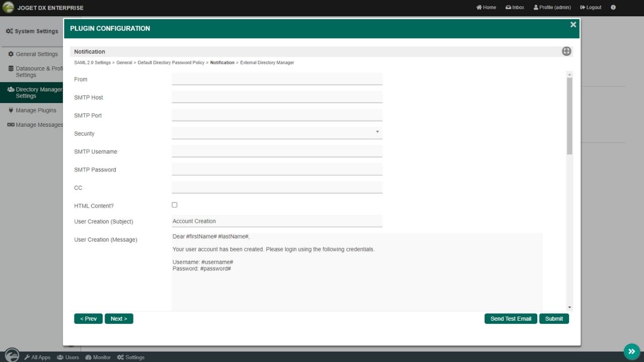Screen dimensions: 644x362
Task: Jump to General breadcrumb step
Action: pyautogui.click(x=124, y=63)
